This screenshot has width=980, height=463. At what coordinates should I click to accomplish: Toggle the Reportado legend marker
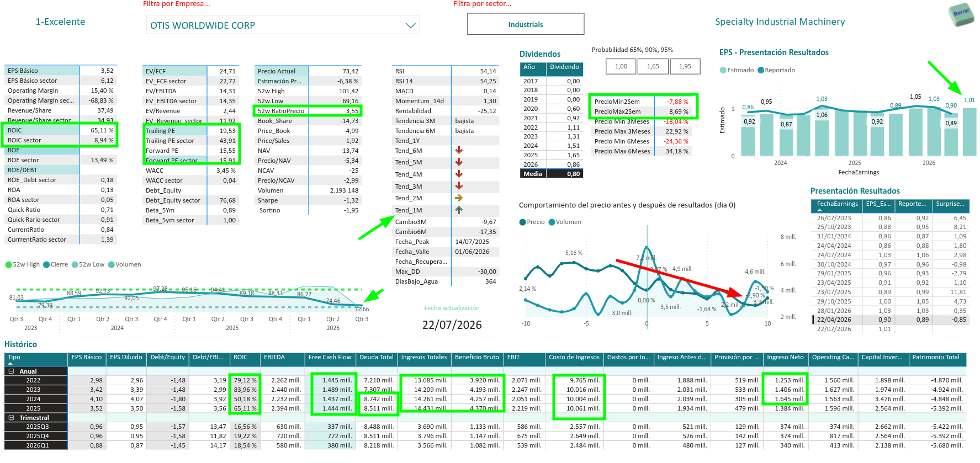coord(761,70)
